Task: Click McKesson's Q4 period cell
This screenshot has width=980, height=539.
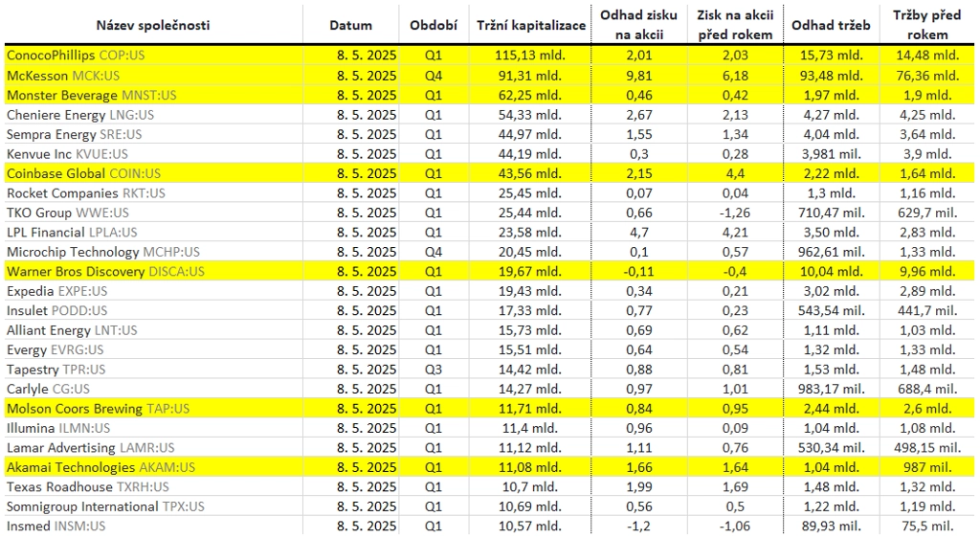Action: 434,77
